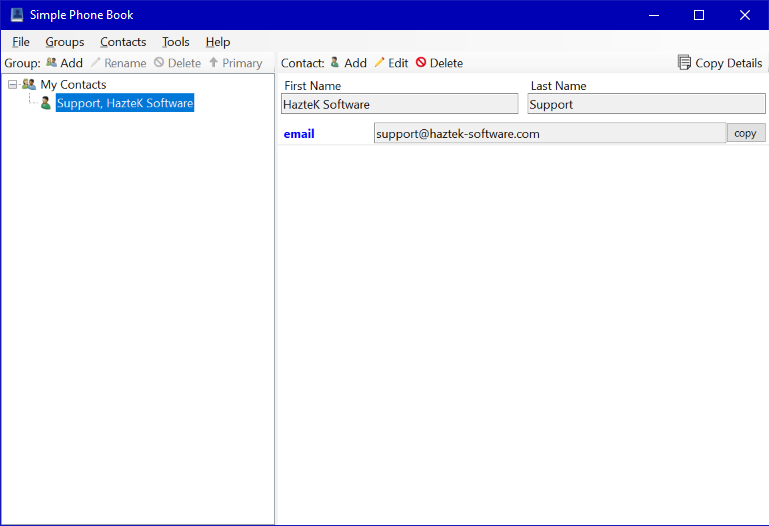Open the File menu
The width and height of the screenshot is (769, 526).
click(x=21, y=42)
